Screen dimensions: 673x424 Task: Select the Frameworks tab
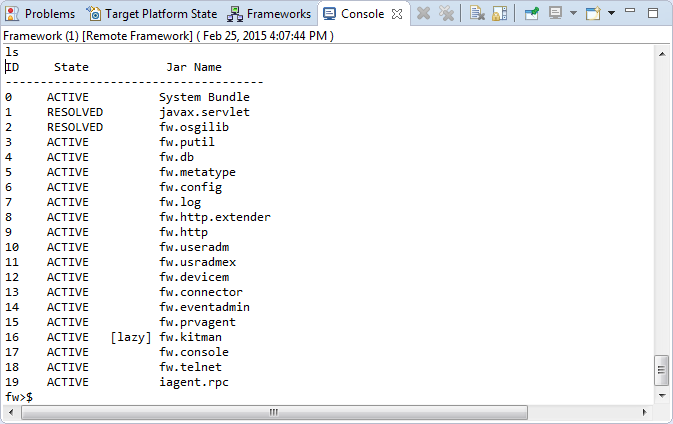270,14
